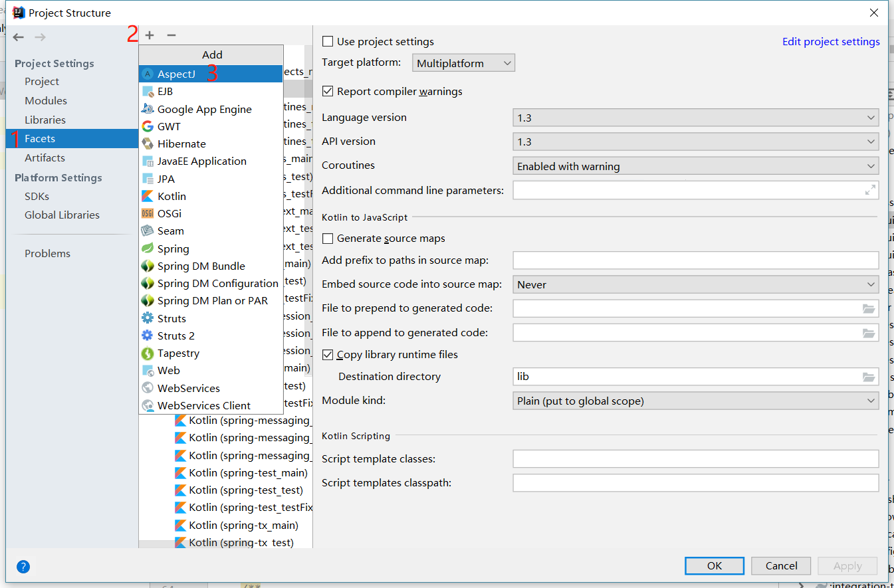Click the JPA facet icon
The width and height of the screenshot is (894, 588).
click(148, 179)
